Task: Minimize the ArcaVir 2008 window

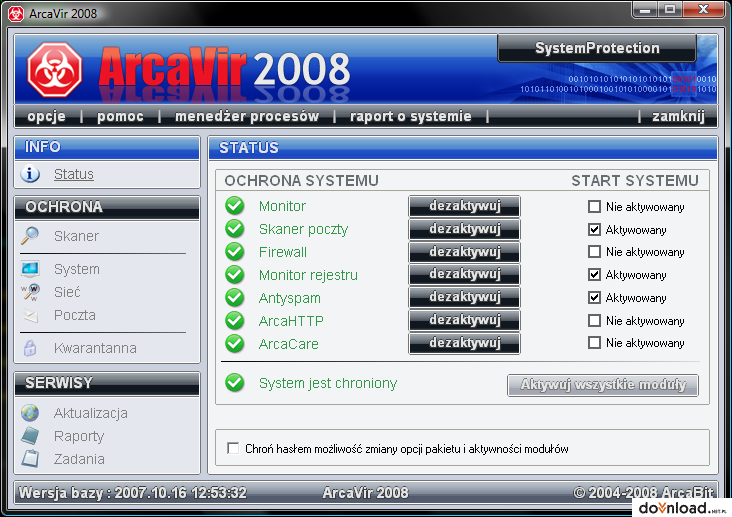Action: click(x=645, y=9)
